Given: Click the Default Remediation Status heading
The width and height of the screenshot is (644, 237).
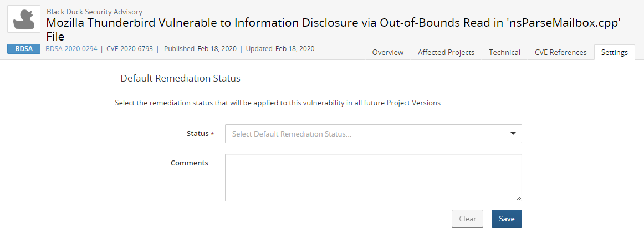Looking at the screenshot, I should [x=180, y=78].
